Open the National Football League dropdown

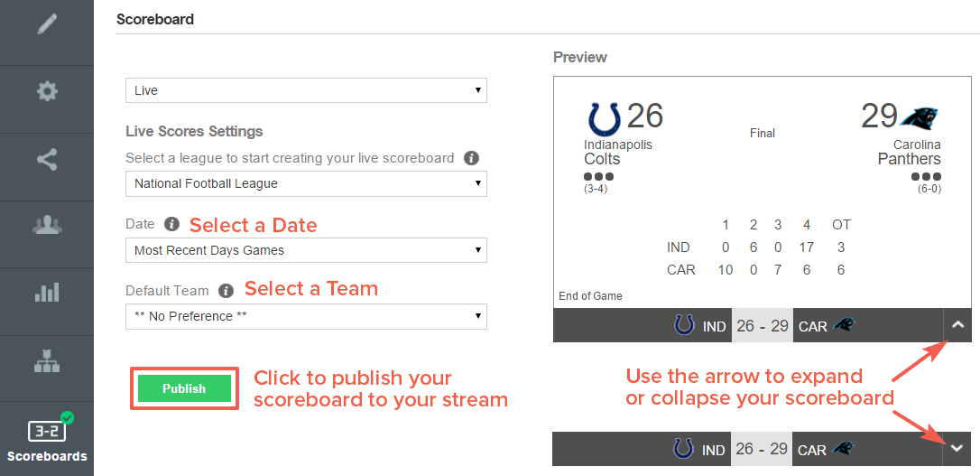(306, 184)
